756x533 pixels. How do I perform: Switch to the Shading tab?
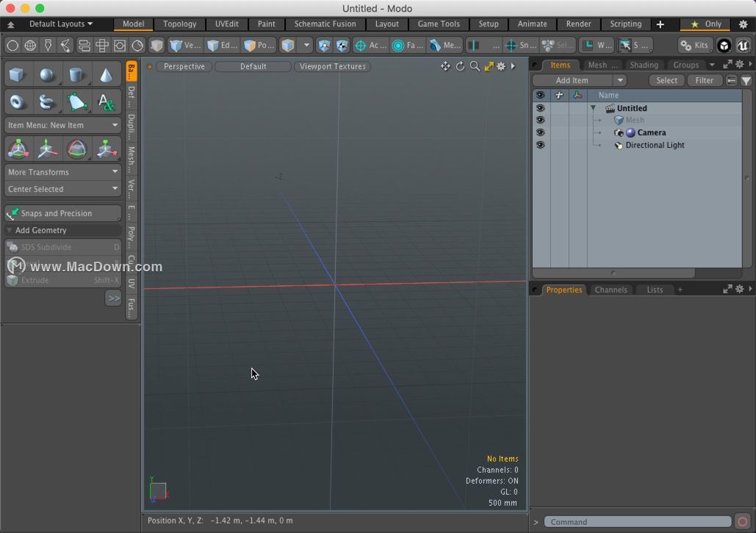644,65
